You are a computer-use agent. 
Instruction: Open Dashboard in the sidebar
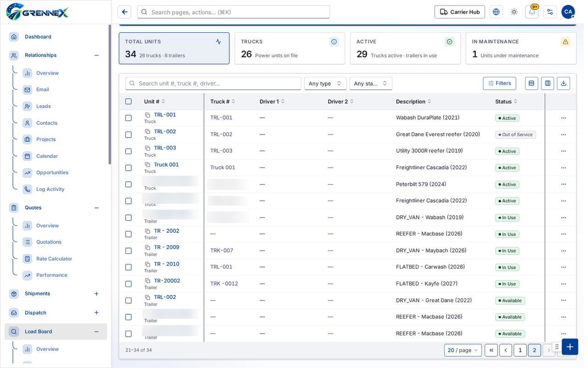pyautogui.click(x=38, y=37)
